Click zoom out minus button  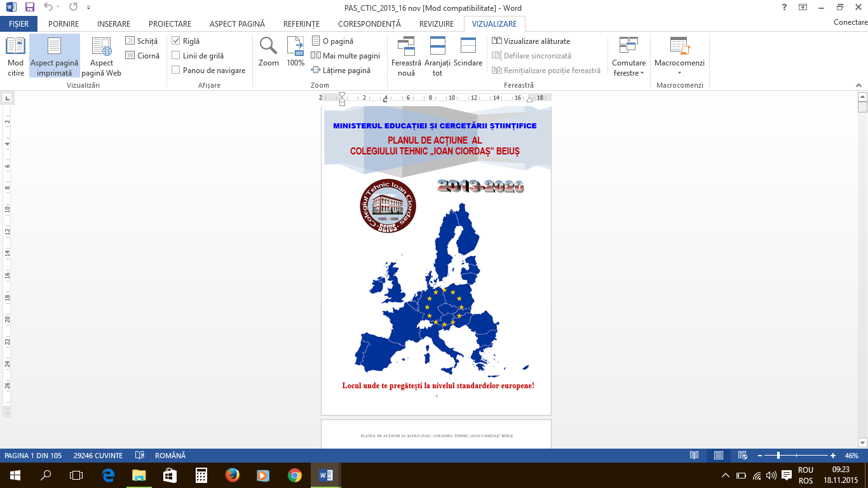(759, 456)
